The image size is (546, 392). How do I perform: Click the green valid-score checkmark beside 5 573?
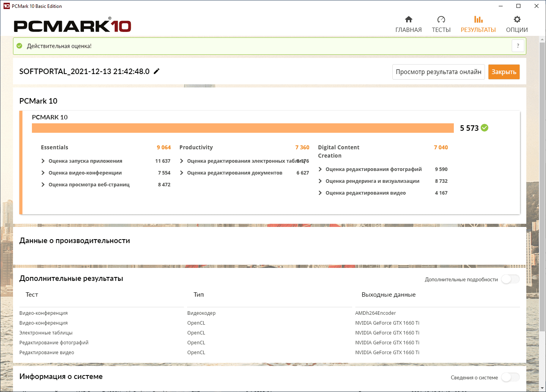485,128
